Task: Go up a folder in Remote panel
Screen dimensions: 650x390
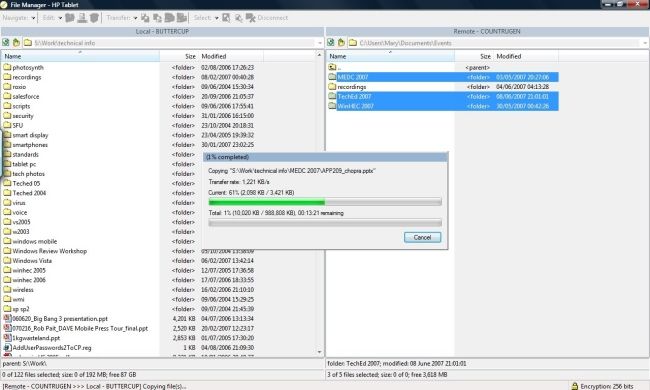Action: click(341, 42)
